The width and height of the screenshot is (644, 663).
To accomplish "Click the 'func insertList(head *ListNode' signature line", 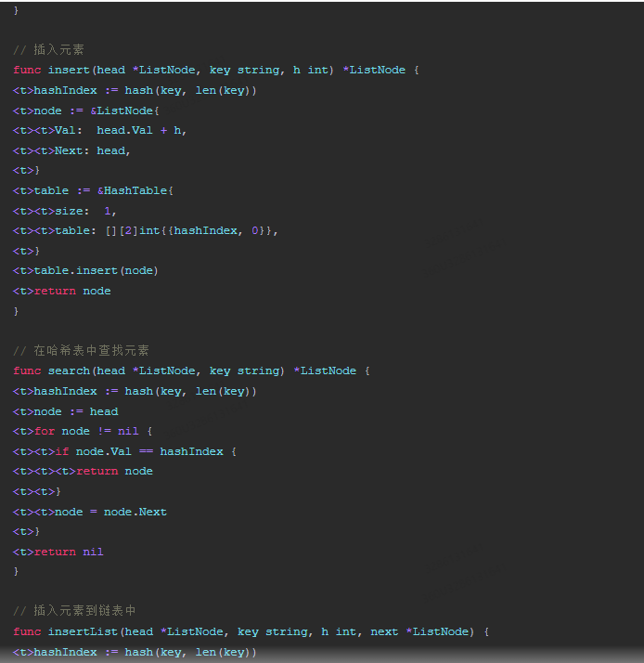I will [251, 631].
